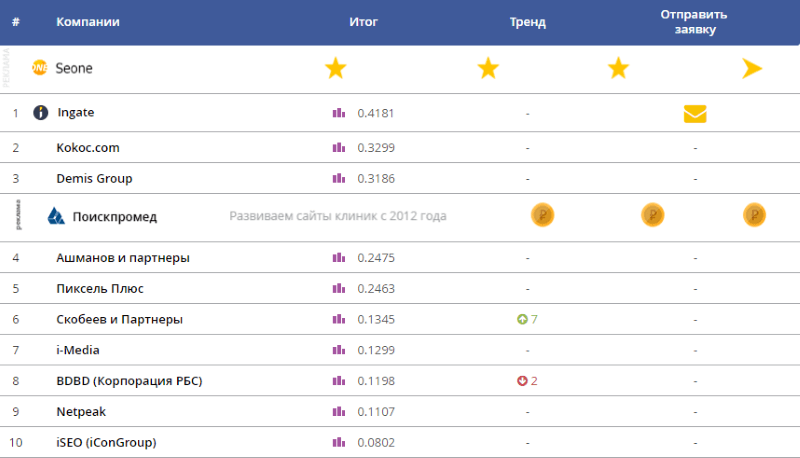The height and width of the screenshot is (458, 800).
Task: Sort by the Итог column header
Action: (363, 22)
